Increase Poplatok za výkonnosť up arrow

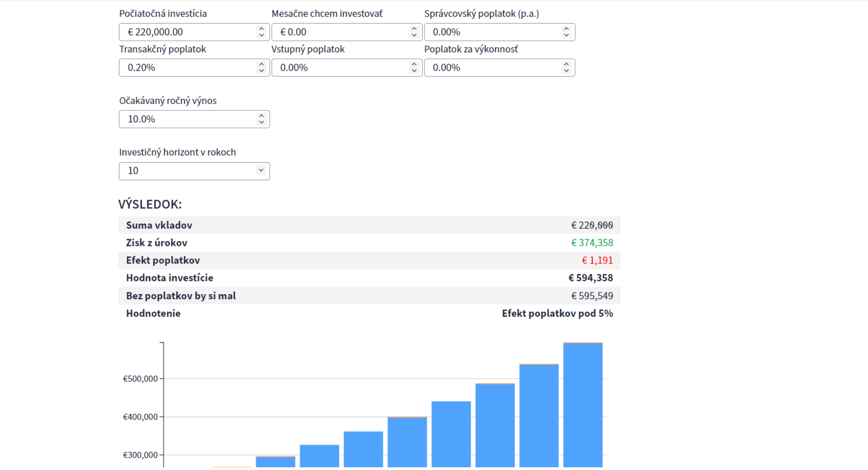click(566, 65)
